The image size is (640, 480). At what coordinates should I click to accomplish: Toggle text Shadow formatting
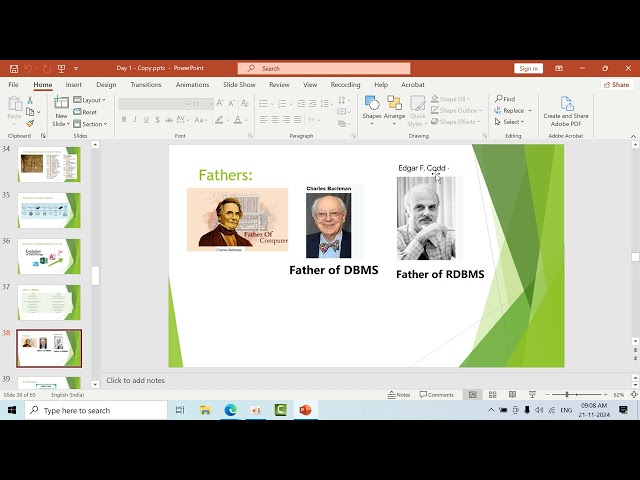[157, 120]
